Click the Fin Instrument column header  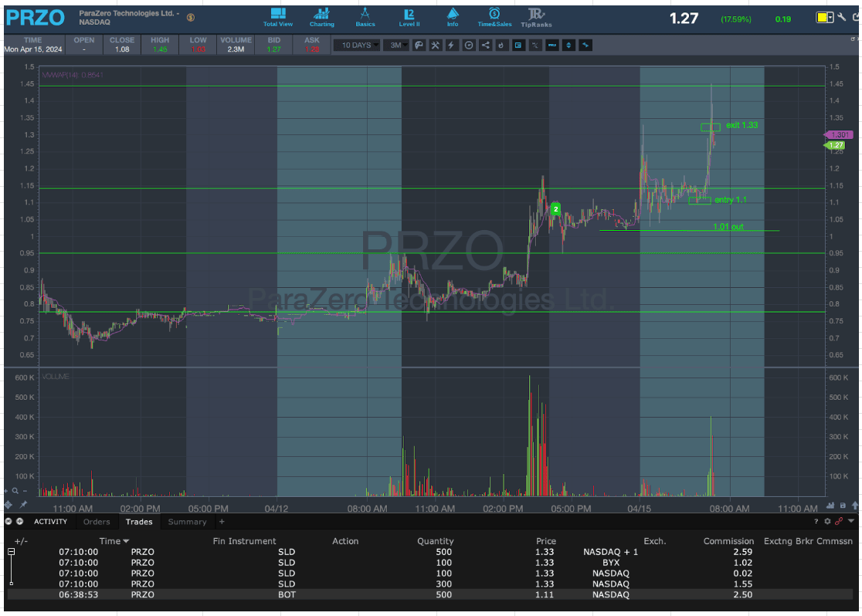coord(244,541)
